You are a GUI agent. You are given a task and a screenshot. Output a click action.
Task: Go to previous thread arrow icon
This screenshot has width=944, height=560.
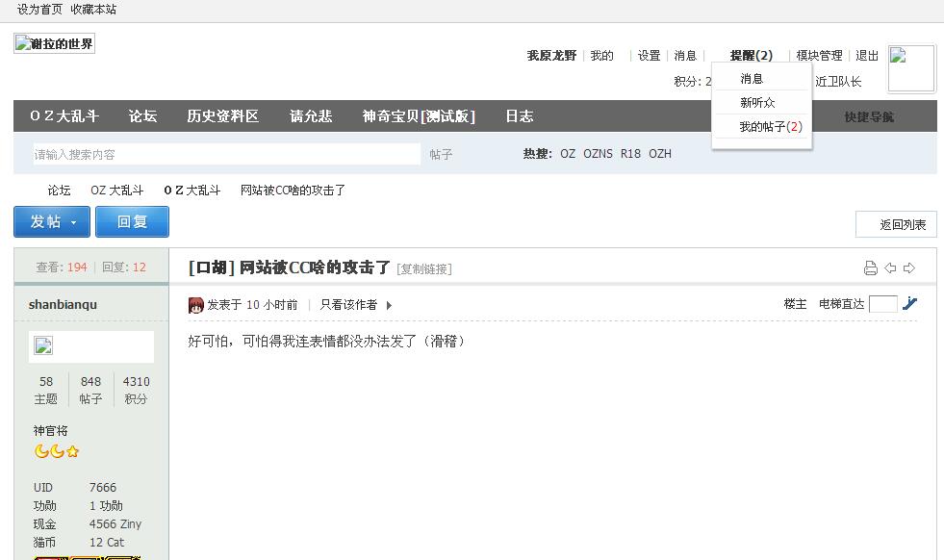(890, 267)
